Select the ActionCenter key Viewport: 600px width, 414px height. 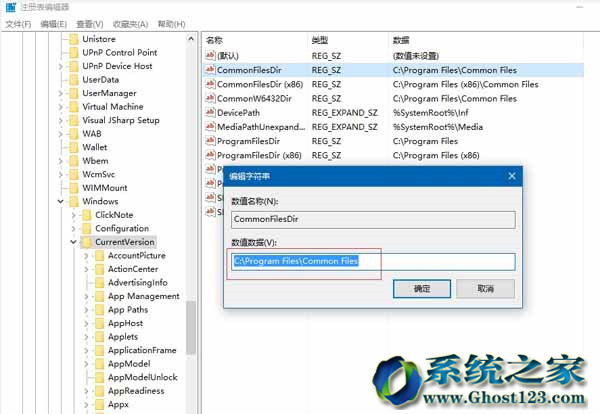pos(133,269)
